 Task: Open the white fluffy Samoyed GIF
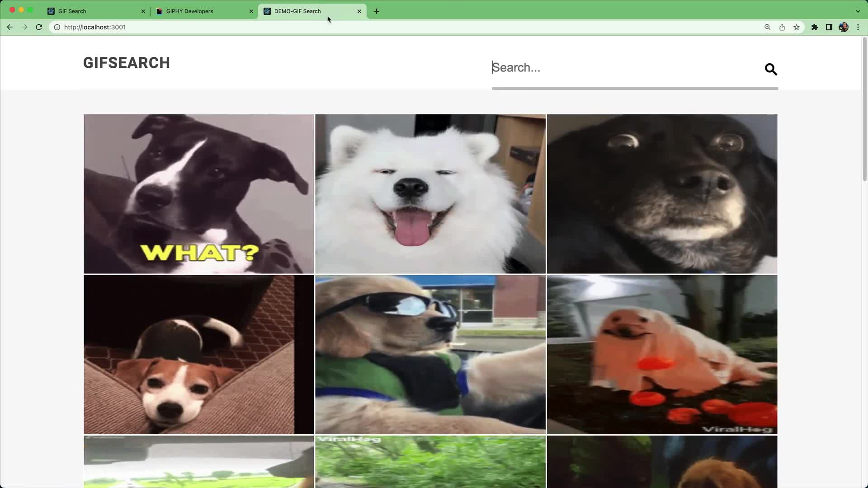pos(430,194)
